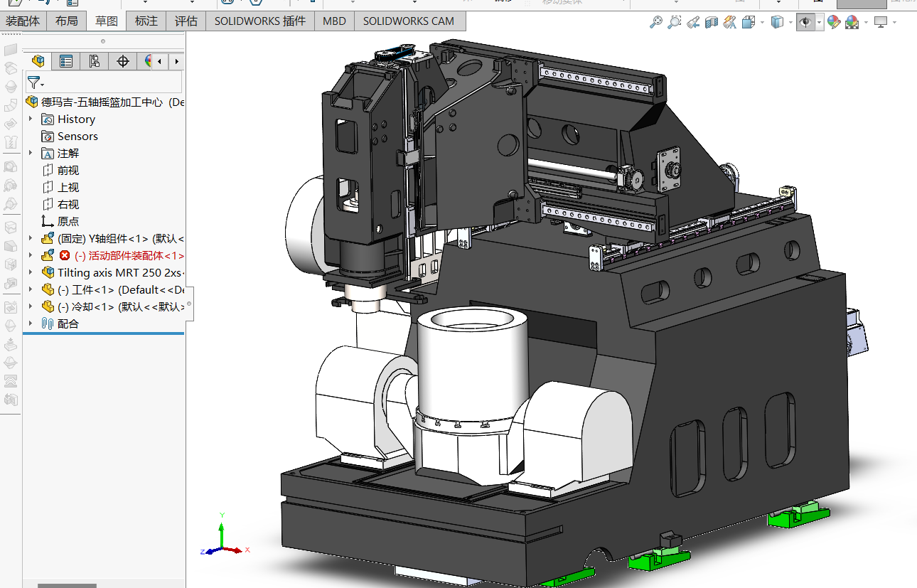The height and width of the screenshot is (588, 917).
Task: Open Apply Scene dropdown arrow
Action: tap(865, 23)
